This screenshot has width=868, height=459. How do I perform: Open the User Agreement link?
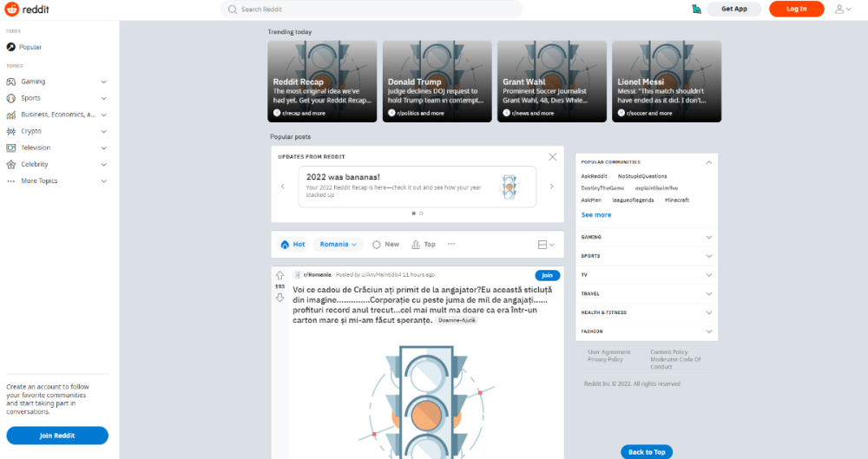[609, 352]
